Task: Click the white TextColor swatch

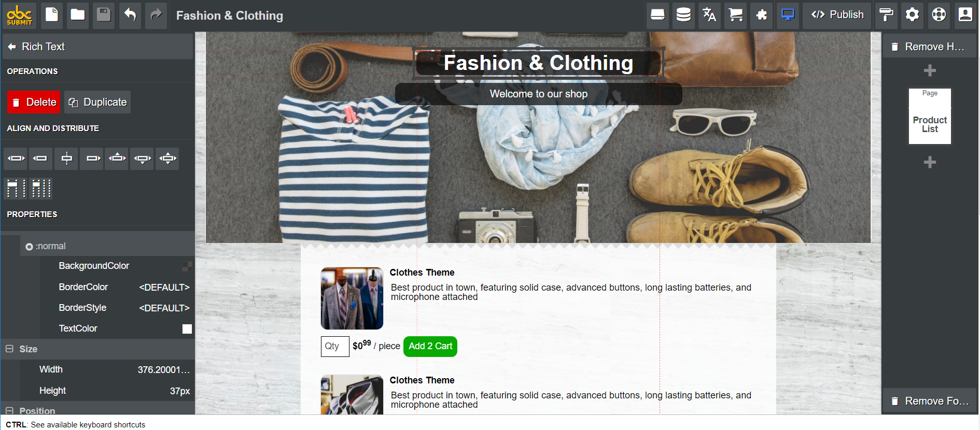Action: (x=187, y=329)
